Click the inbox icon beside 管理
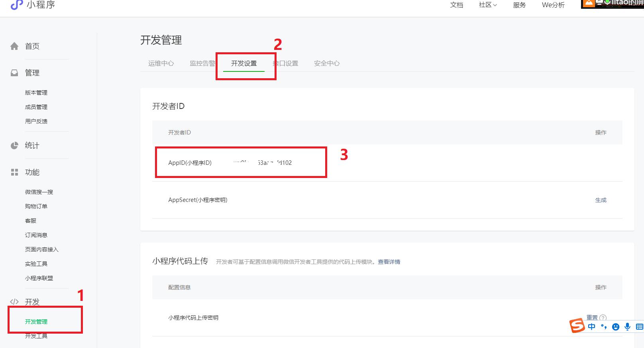 coord(14,73)
